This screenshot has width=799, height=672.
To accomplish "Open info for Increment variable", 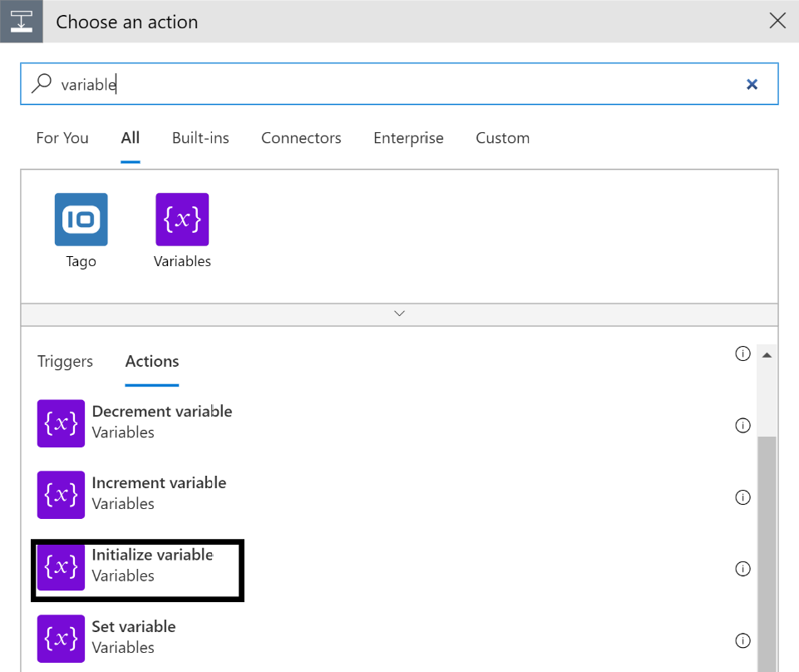I will point(742,497).
